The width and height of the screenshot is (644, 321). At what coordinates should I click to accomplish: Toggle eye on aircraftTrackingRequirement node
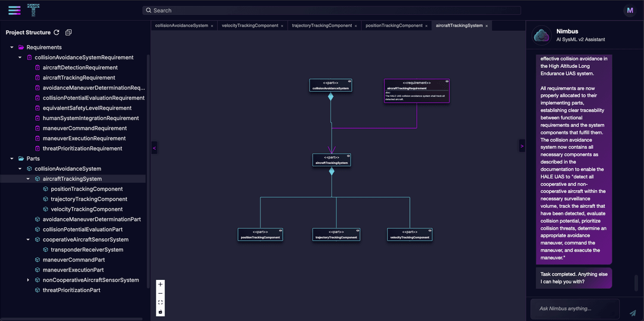point(447,81)
